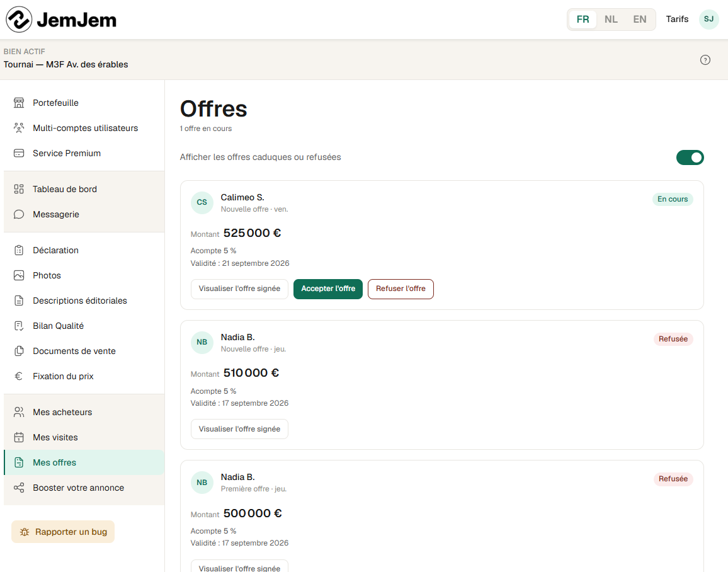The image size is (728, 572).
Task: View signed offer for 525 000 €
Action: tap(239, 289)
